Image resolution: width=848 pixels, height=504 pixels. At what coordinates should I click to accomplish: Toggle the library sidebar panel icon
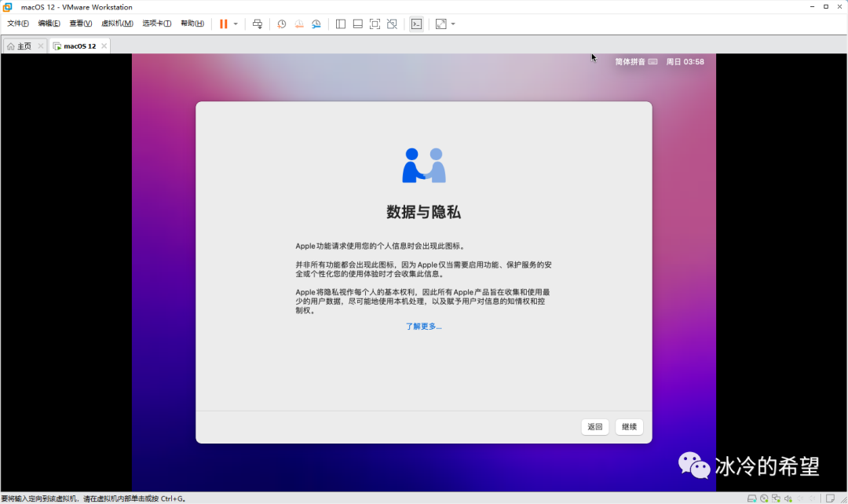point(341,24)
